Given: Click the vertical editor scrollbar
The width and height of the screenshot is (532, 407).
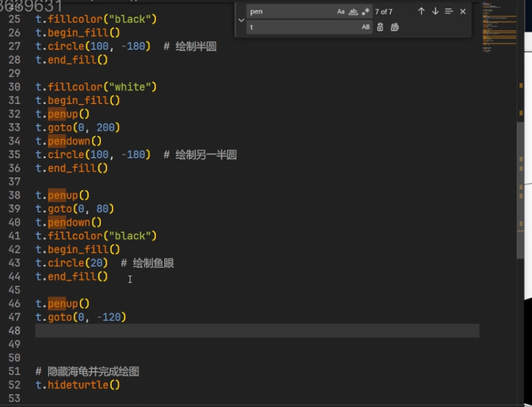Looking at the screenshot, I should pyautogui.click(x=521, y=191).
